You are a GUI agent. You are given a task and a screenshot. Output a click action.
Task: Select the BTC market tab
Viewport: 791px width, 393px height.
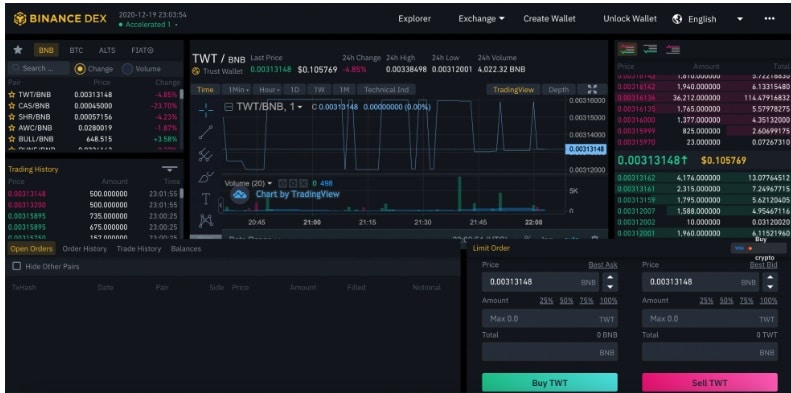(x=76, y=50)
